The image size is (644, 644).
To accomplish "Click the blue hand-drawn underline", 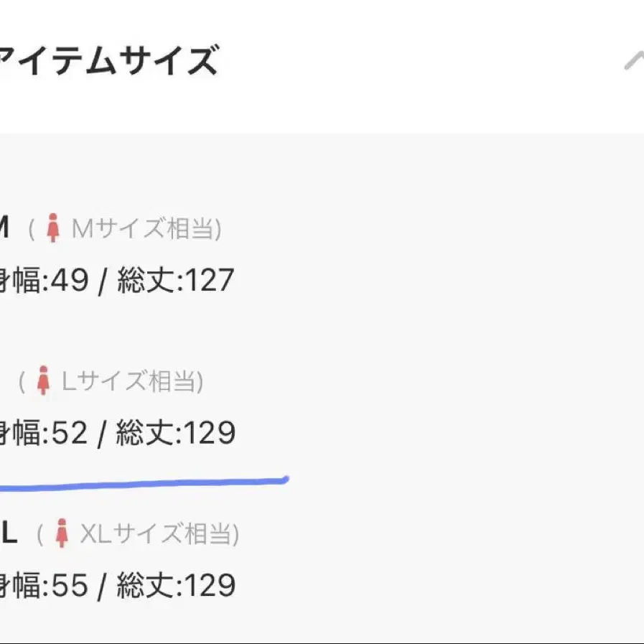I will [x=144, y=482].
